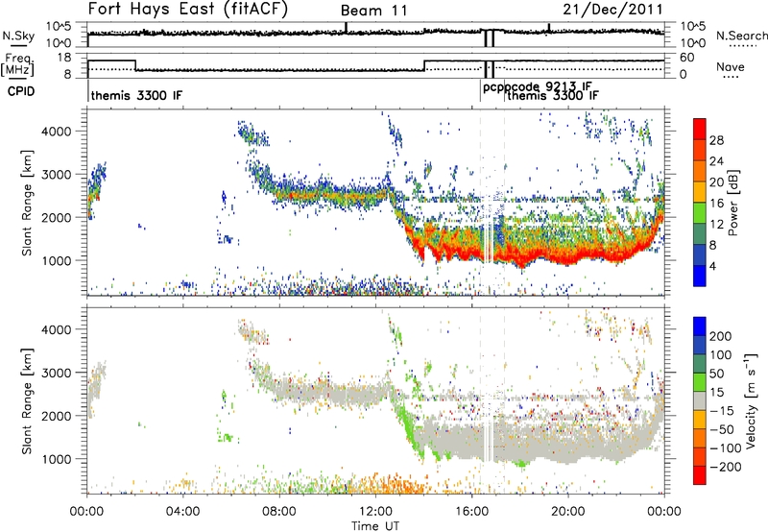The image size is (768, 532).
Task: Click the 'Time UT' axis label
Action: [375, 526]
